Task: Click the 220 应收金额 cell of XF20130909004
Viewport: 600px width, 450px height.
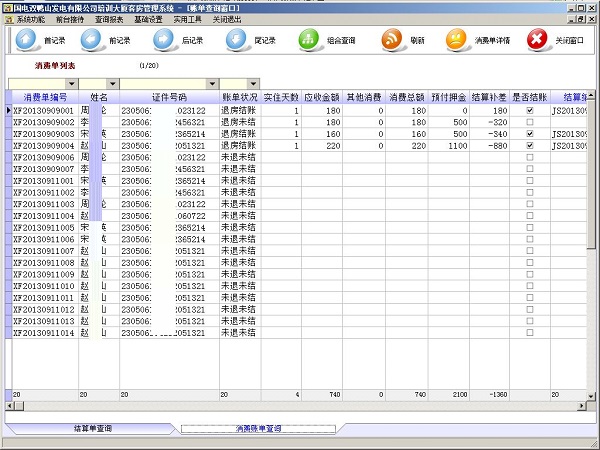Action: (322, 146)
